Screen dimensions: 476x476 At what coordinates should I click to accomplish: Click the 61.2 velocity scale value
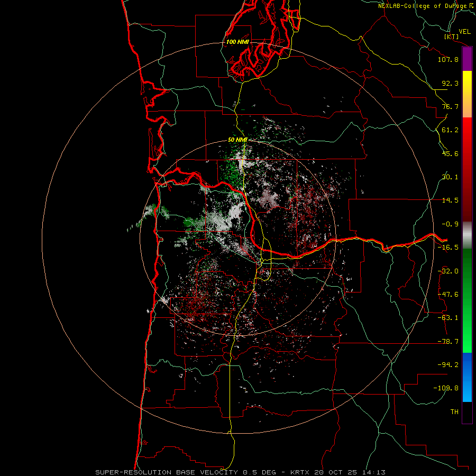(x=450, y=130)
